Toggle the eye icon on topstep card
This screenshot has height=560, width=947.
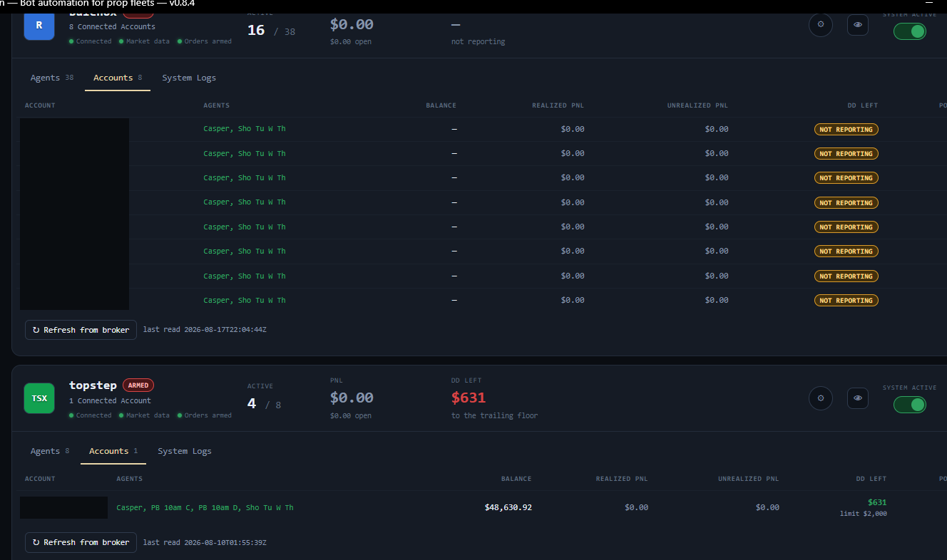point(858,398)
